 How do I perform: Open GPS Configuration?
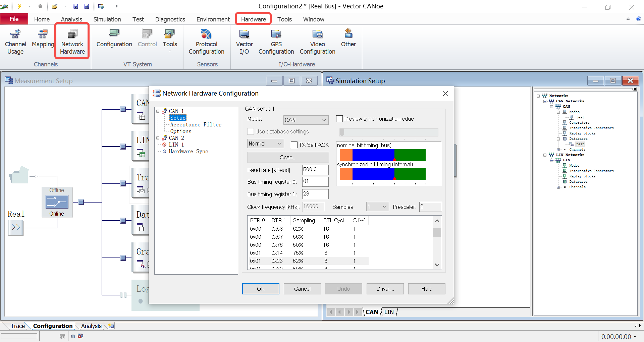pyautogui.click(x=276, y=42)
